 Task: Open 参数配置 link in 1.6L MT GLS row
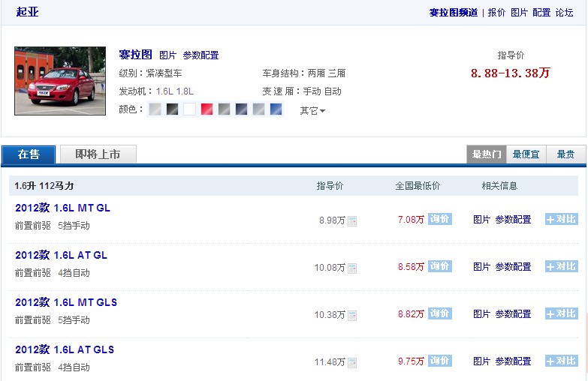[513, 314]
